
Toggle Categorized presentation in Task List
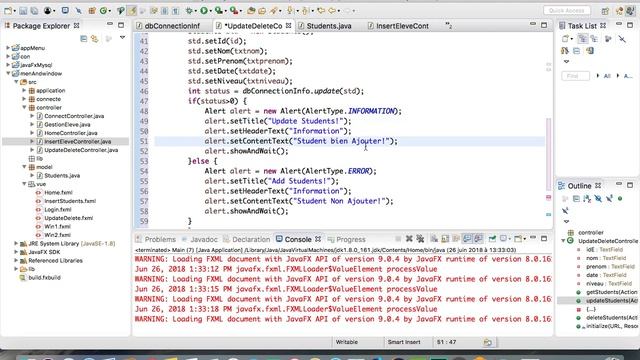[x=582, y=39]
